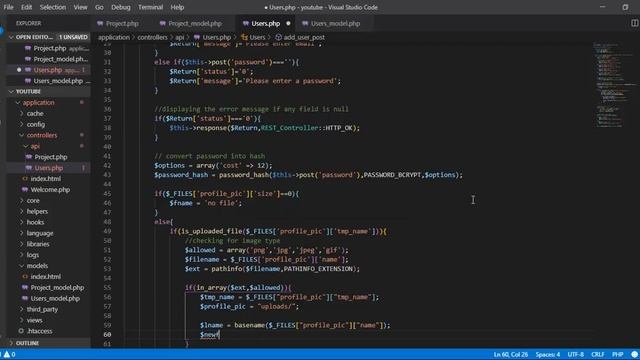This screenshot has width=640, height=360.
Task: Click the application breadcrumb segment
Action: pos(113,37)
